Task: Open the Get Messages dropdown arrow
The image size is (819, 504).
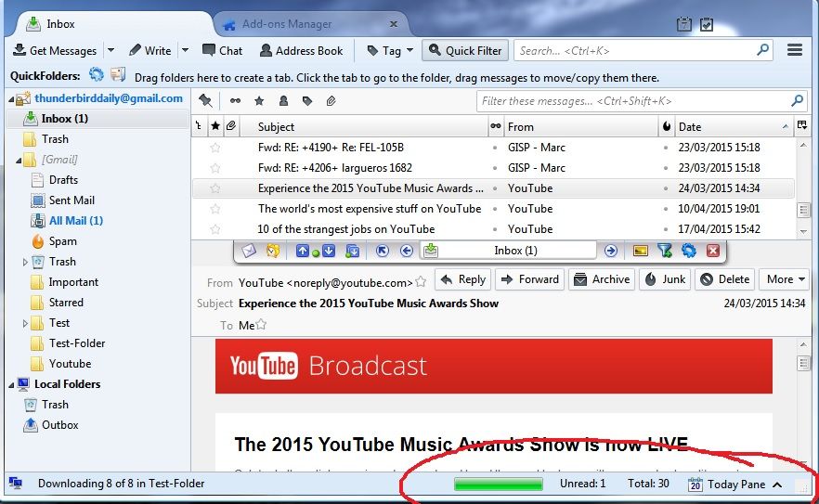Action: pyautogui.click(x=110, y=51)
